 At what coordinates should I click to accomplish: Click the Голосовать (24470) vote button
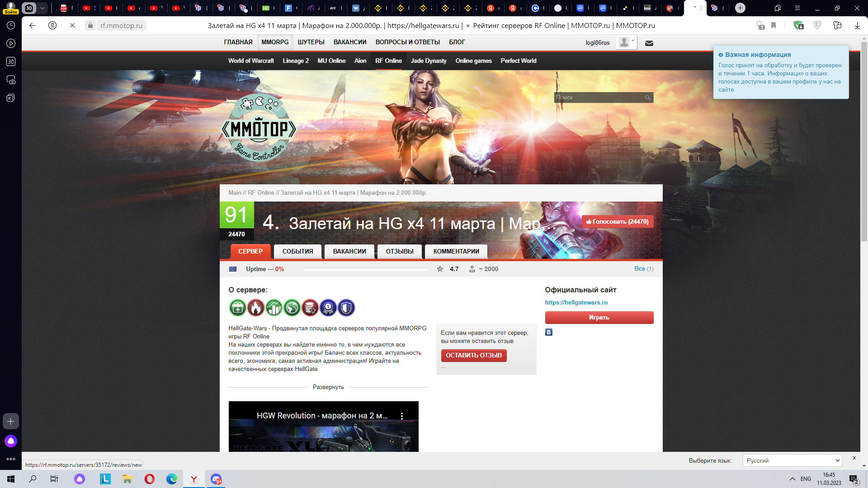pos(618,221)
